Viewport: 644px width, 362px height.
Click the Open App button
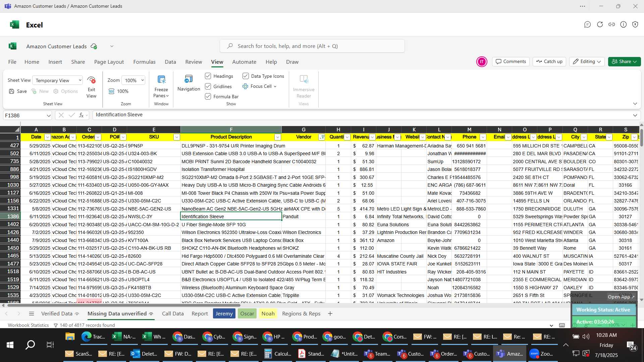(621, 297)
